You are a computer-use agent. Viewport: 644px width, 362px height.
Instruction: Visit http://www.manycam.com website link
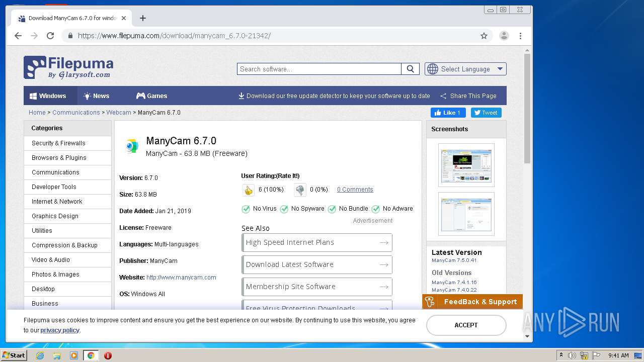(181, 277)
